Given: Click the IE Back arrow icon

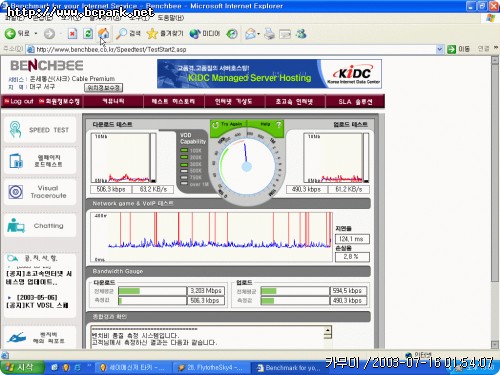Looking at the screenshot, I should click(10, 33).
